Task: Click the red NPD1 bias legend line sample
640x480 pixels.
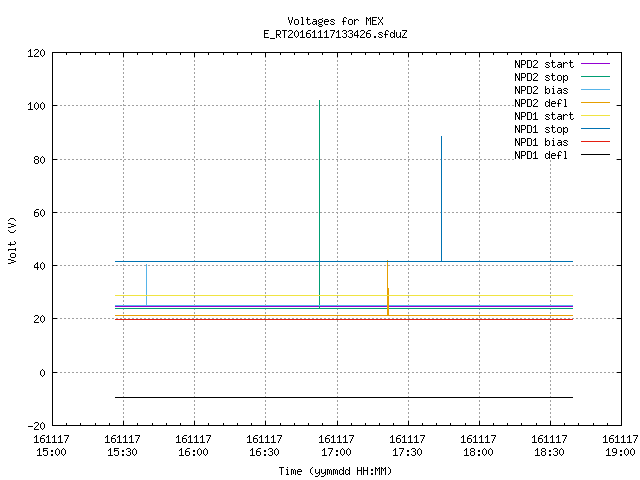Action: (x=596, y=142)
